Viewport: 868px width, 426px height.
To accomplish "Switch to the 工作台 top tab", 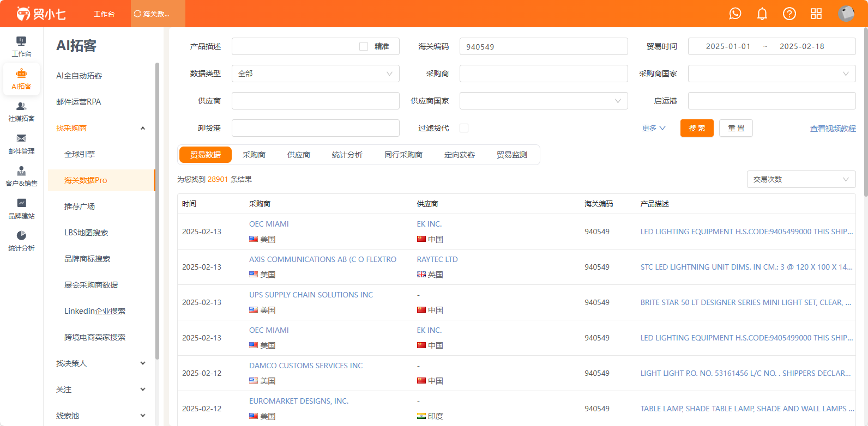I will point(104,14).
